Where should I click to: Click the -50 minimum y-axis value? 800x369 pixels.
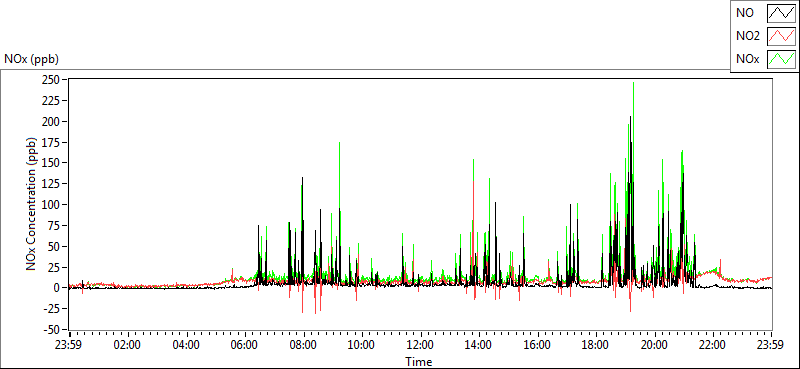(x=52, y=329)
